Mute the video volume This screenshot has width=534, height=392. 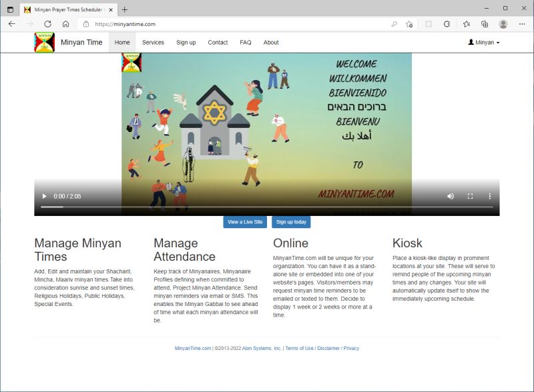[x=451, y=197]
